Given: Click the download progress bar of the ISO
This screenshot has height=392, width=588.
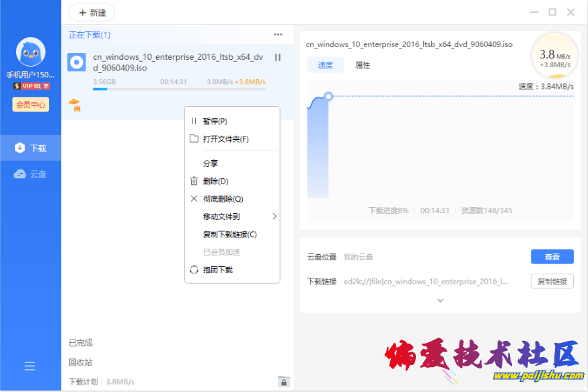Looking at the screenshot, I should pos(179,89).
